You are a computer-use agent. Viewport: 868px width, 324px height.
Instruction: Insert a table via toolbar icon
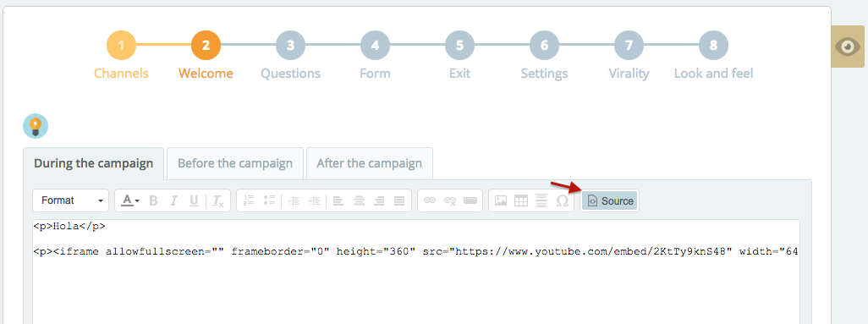coord(521,201)
